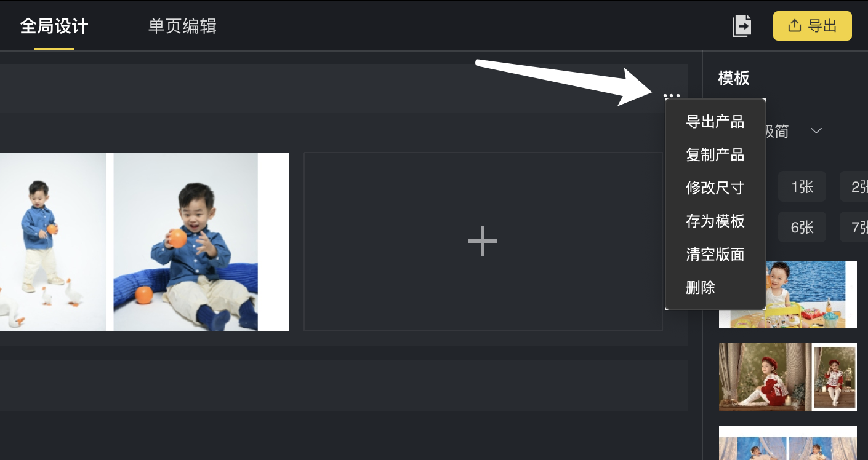868x460 pixels.
Task: Select the 清空版面 menu option
Action: pos(715,254)
